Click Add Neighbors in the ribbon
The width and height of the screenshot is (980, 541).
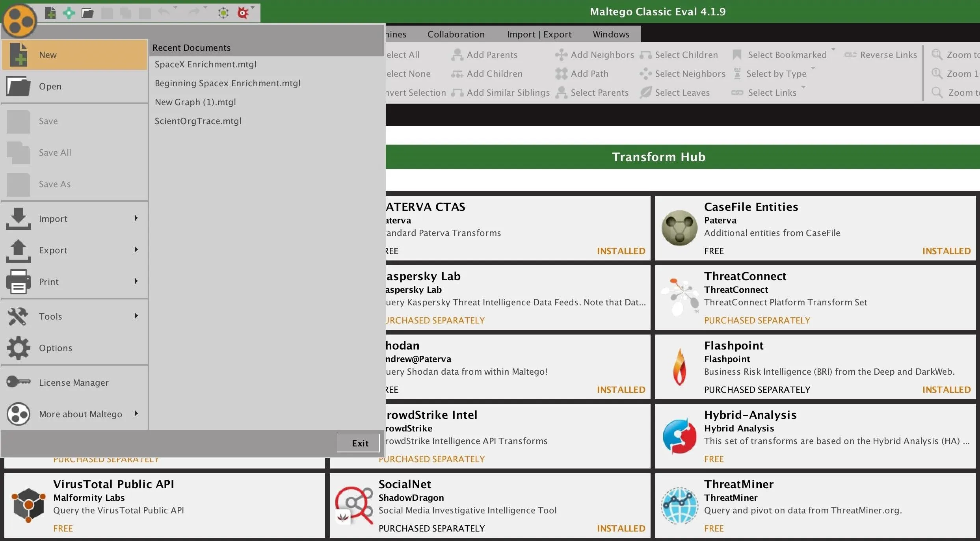coord(595,55)
